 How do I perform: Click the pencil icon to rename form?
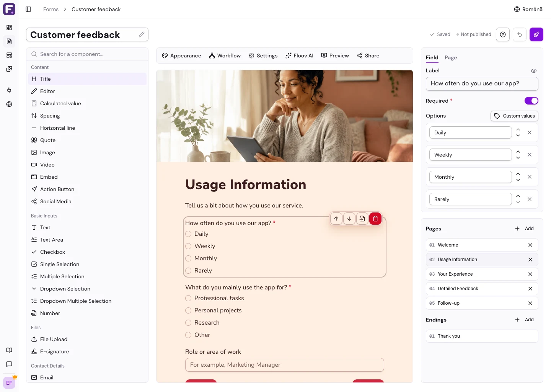coord(142,34)
